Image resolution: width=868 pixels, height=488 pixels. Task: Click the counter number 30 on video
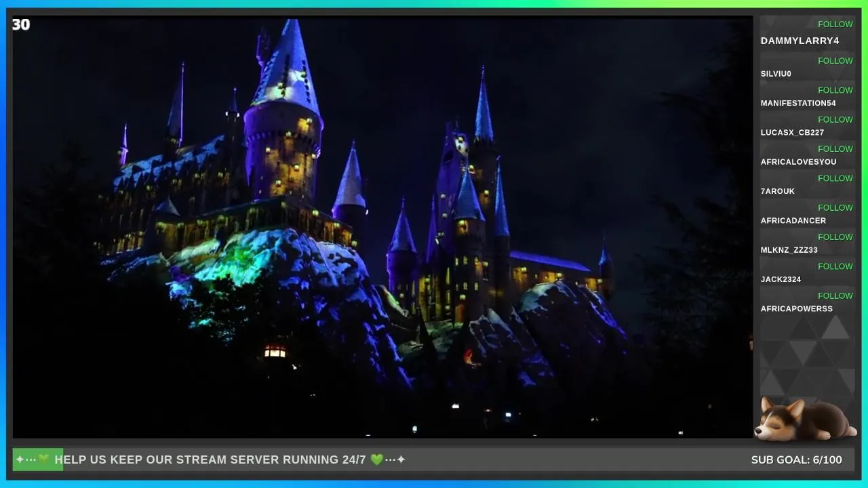click(21, 25)
